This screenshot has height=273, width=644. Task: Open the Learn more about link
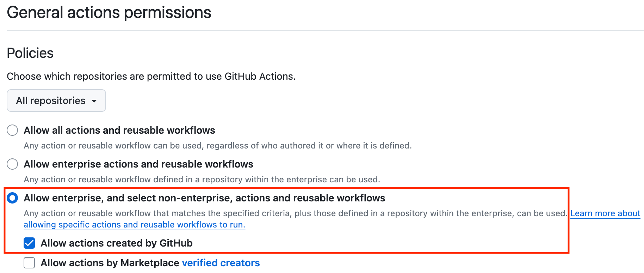[x=605, y=213]
